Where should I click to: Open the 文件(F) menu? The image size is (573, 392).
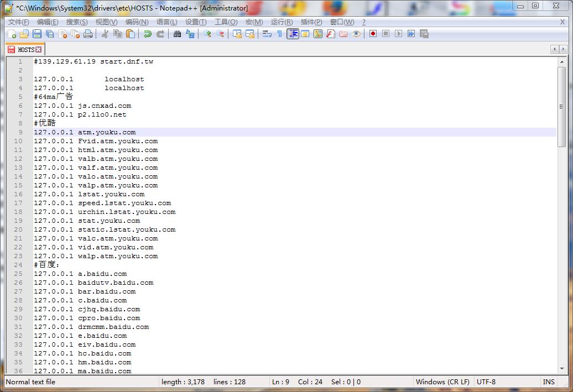[x=18, y=22]
